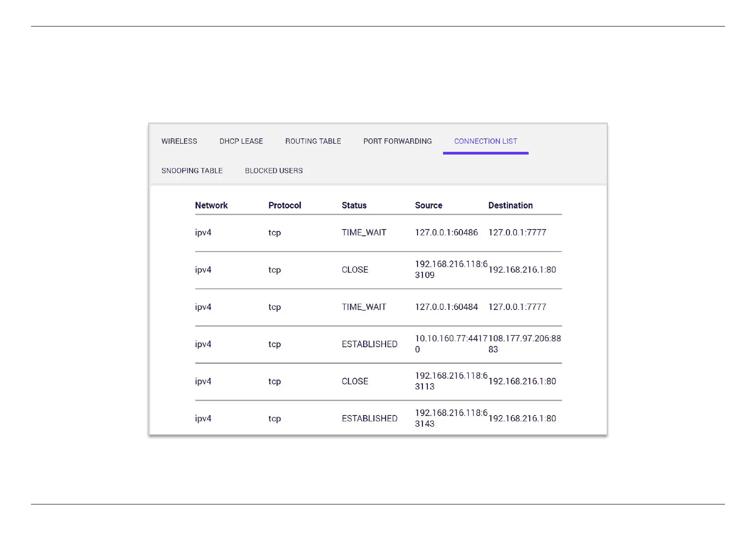Viewport: 756px width, 535px height.
Task: Click destination 127.0.0.1:7777 in first row
Action: pos(517,232)
